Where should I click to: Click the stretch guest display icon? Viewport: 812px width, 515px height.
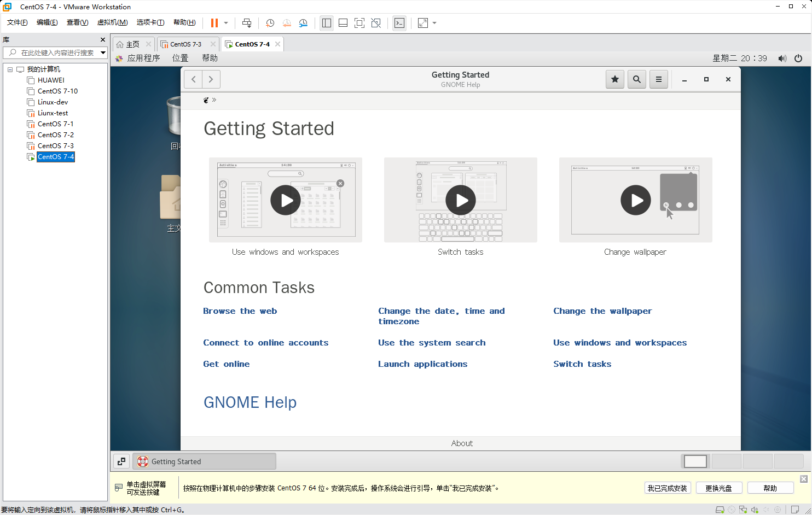click(x=423, y=23)
